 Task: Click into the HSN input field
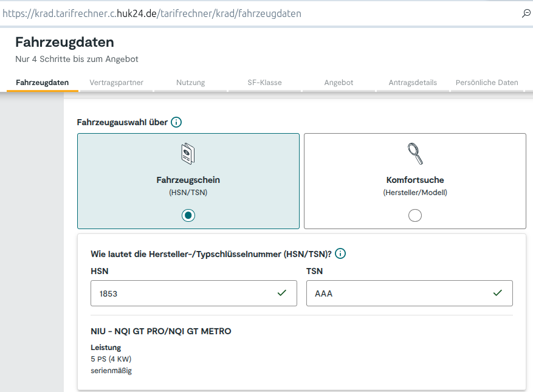coord(182,294)
